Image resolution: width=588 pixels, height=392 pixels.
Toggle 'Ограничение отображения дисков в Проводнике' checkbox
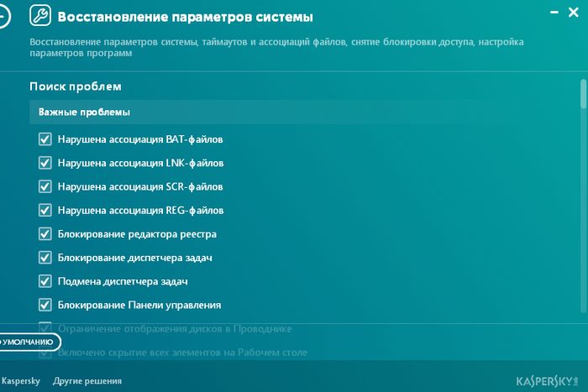tap(45, 328)
